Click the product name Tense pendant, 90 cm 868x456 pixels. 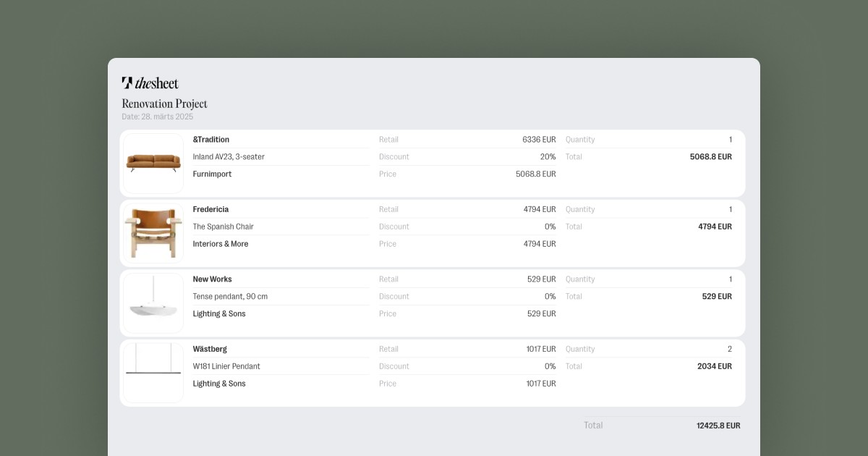pos(230,297)
